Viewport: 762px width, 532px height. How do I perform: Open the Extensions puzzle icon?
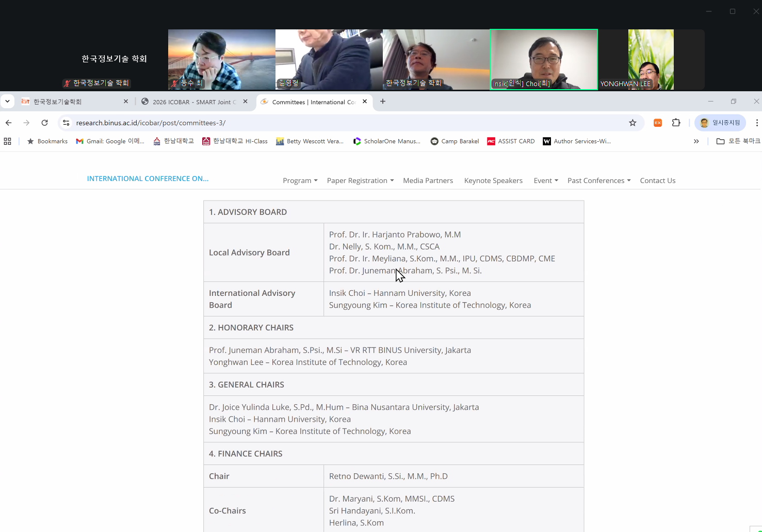coord(676,123)
